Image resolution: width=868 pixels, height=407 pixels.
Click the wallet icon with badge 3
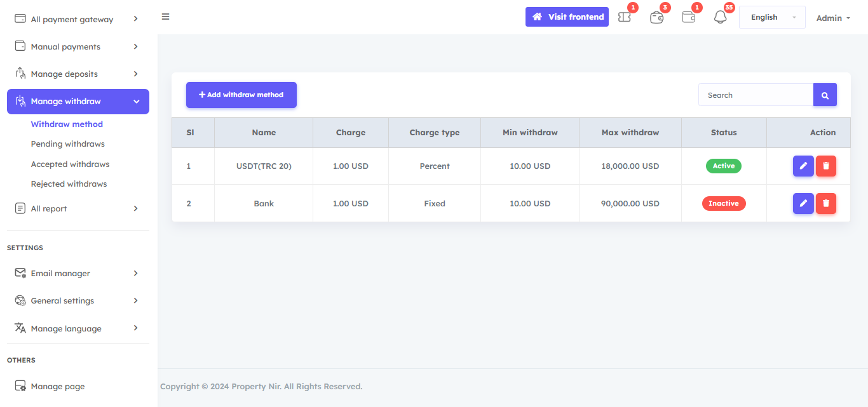point(656,17)
